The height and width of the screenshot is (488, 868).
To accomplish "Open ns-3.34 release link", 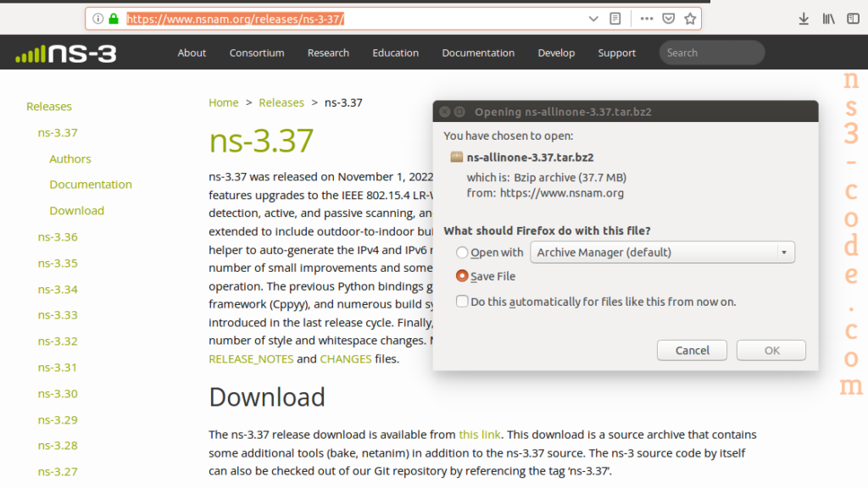I will 58,290.
